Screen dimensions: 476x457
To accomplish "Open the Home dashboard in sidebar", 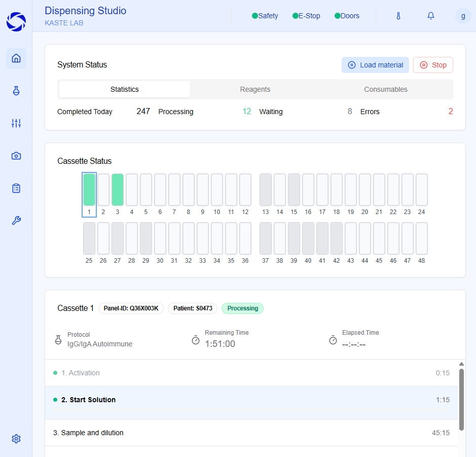I will coord(16,58).
